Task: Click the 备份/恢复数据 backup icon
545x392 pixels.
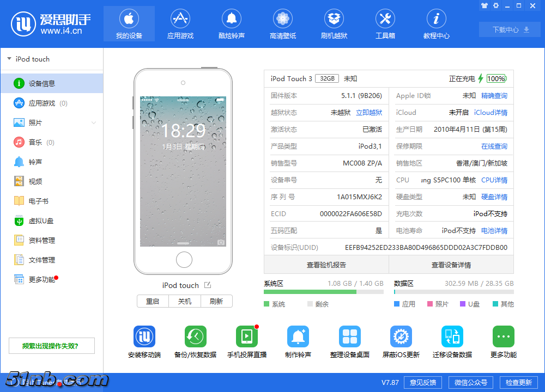Action: point(195,337)
